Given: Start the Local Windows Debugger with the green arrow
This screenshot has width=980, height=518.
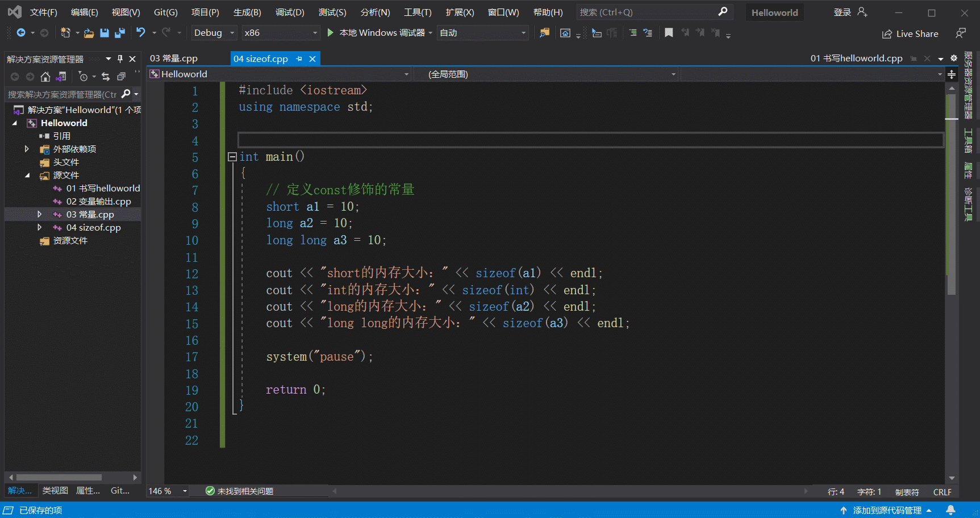Looking at the screenshot, I should tap(330, 33).
